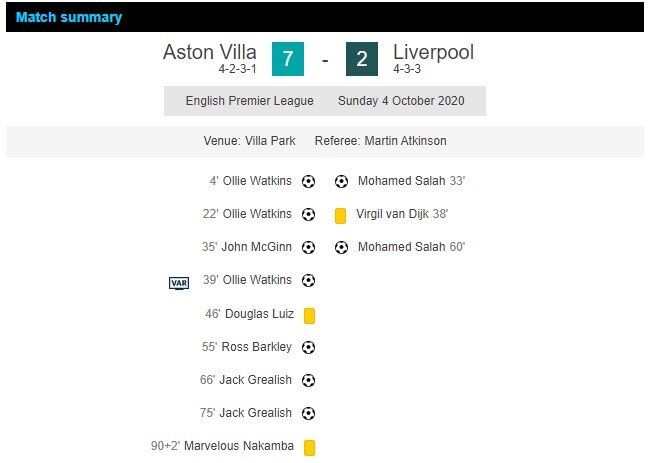Screen dimensions: 654x463
Task: Select referee name Martin Atkinson
Action: click(404, 141)
